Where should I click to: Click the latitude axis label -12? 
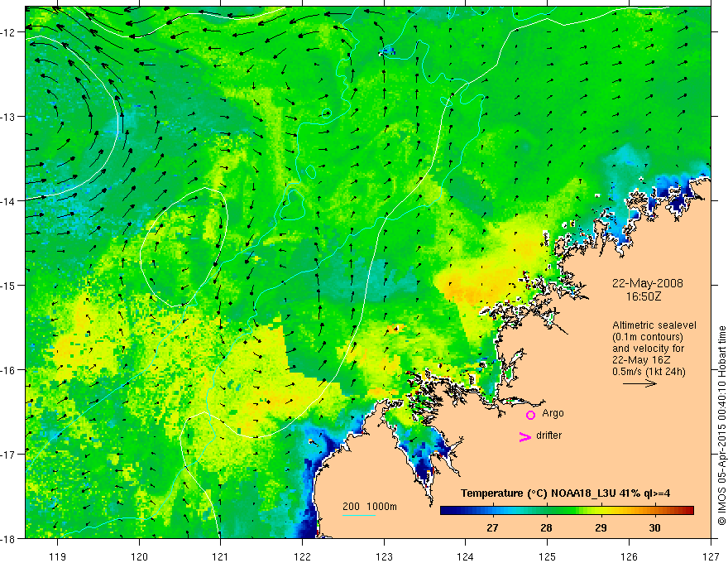click(8, 32)
